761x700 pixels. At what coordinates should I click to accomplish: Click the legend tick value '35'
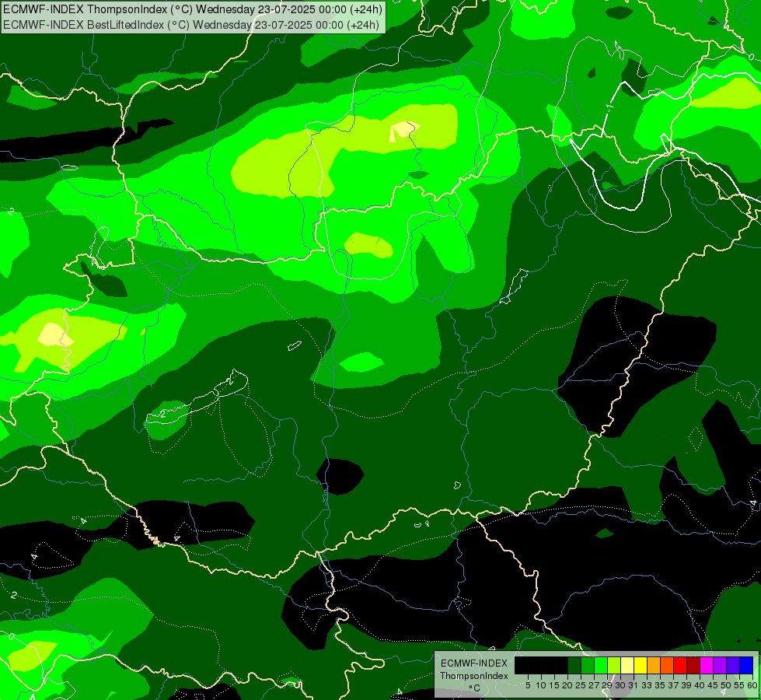tap(660, 685)
